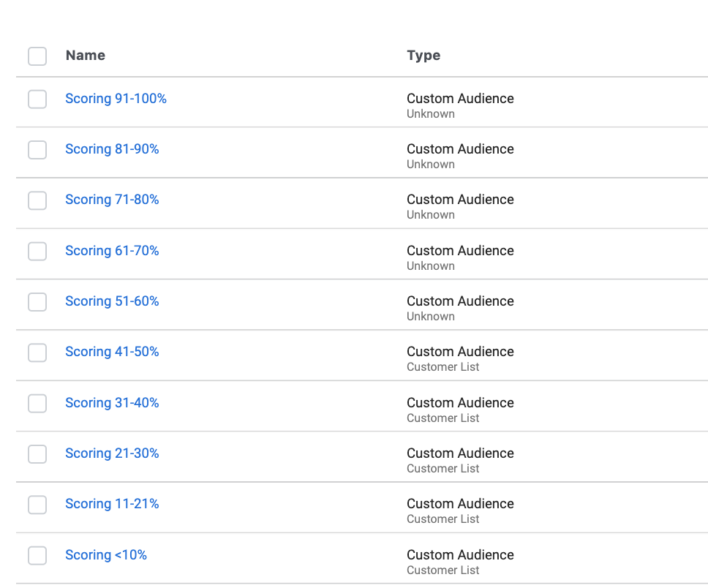This screenshot has width=708, height=588.
Task: Tick the checkbox for Scoring 11-21%
Action: (37, 505)
